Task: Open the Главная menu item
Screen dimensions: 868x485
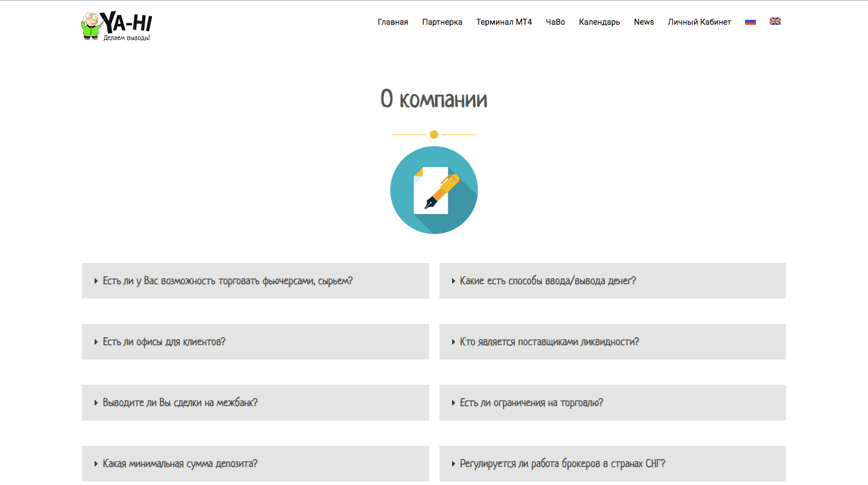Action: click(393, 22)
